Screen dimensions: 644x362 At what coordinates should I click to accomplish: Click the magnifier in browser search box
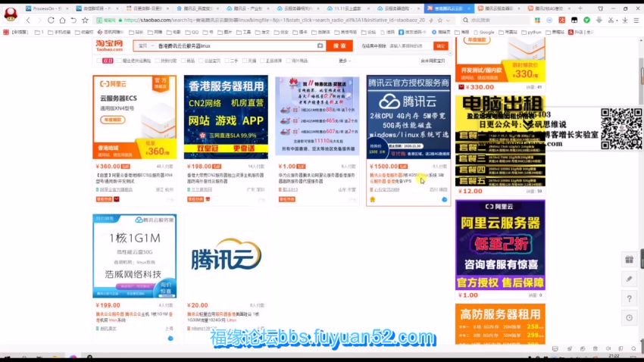465,20
